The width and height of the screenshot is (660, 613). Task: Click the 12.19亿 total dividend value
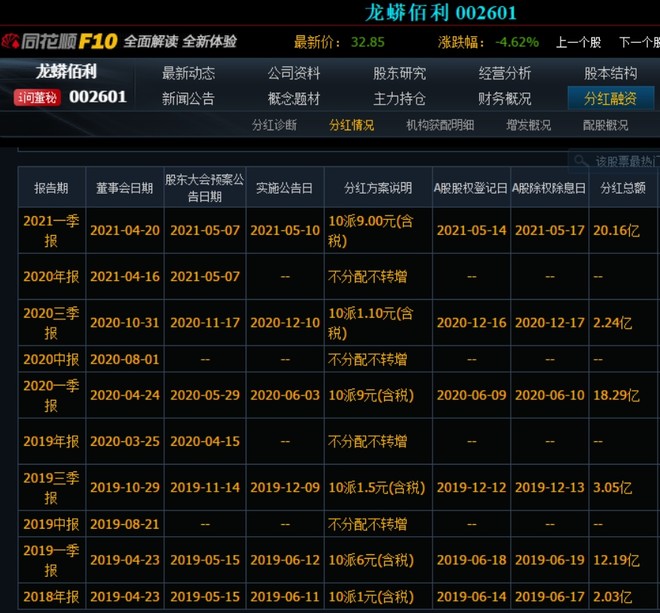click(616, 560)
